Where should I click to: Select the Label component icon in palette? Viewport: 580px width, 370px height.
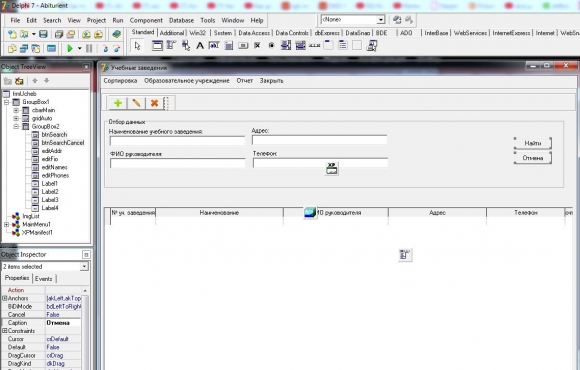point(200,46)
